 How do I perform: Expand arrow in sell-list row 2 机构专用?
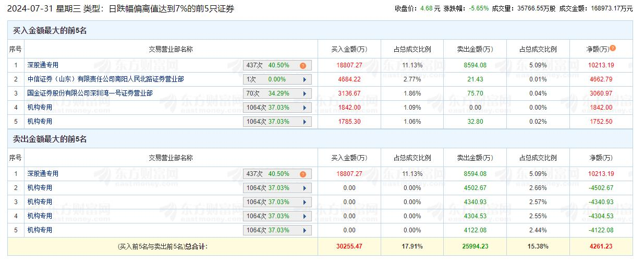coord(303,188)
